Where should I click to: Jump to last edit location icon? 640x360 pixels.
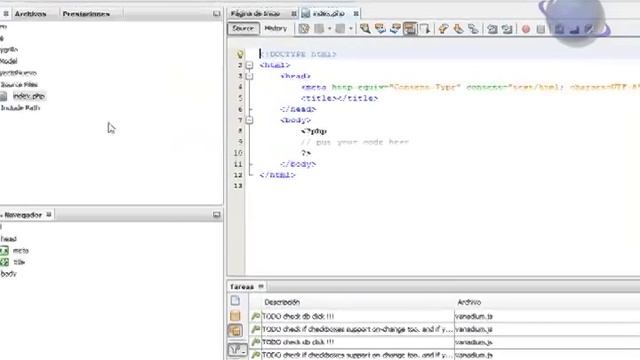pyautogui.click(x=304, y=29)
